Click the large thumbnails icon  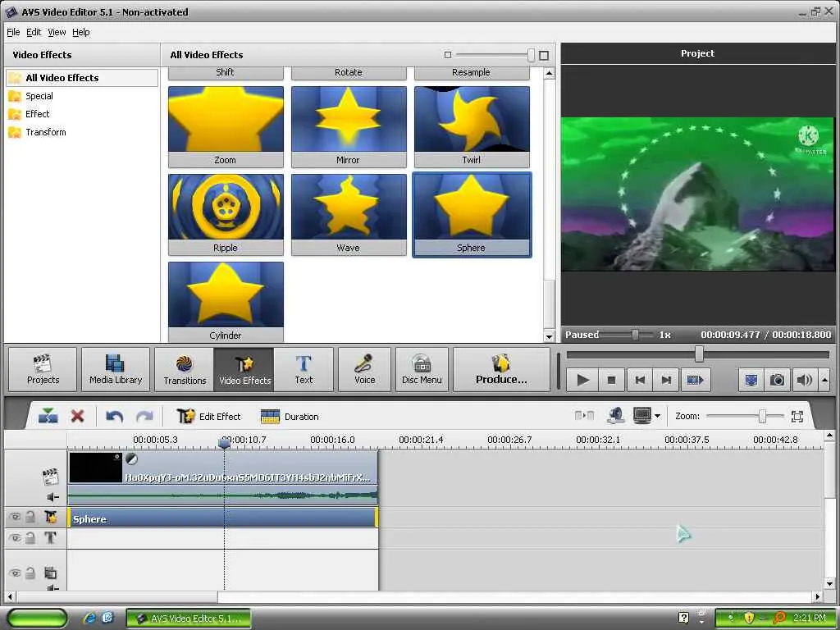click(544, 55)
